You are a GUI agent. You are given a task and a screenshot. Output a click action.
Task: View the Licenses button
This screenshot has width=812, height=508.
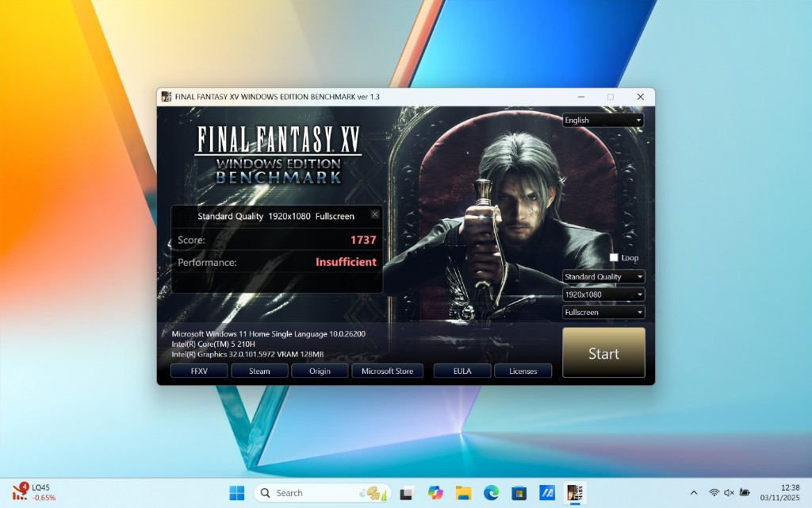523,371
